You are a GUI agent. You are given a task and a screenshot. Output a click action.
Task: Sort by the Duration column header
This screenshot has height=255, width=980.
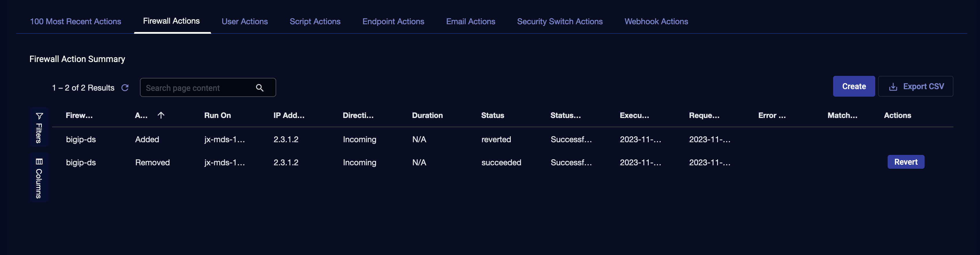pos(427,116)
